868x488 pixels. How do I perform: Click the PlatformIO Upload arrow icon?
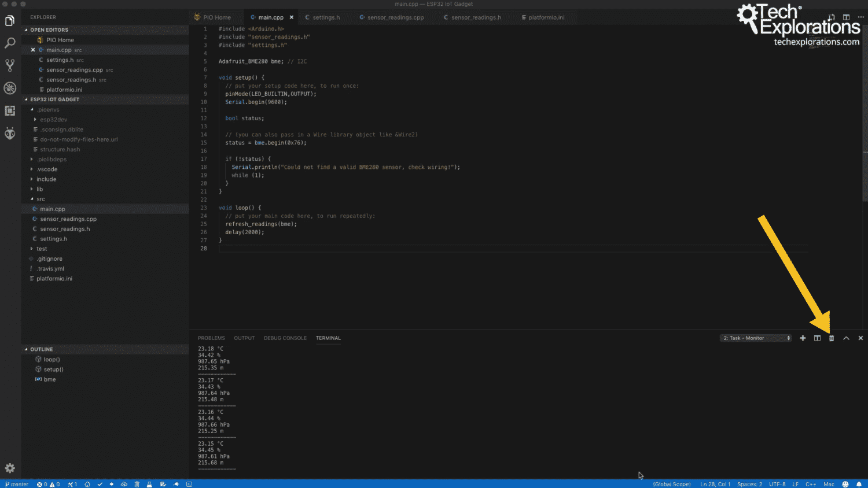(x=112, y=484)
